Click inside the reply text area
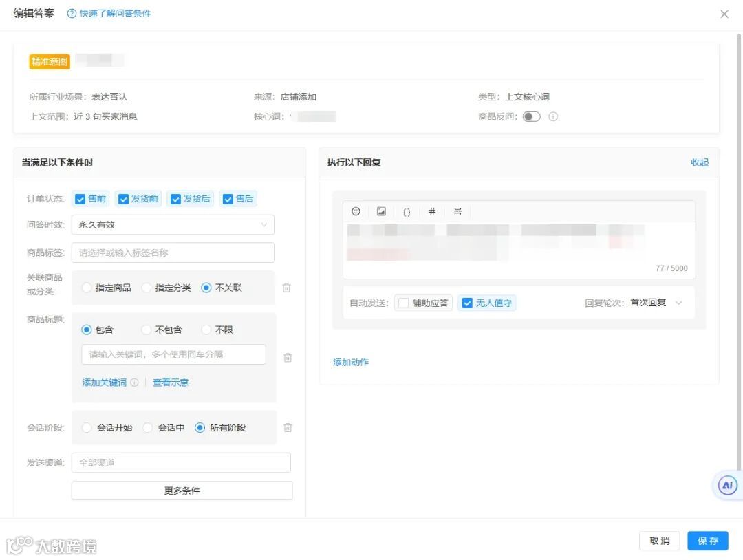 519,250
